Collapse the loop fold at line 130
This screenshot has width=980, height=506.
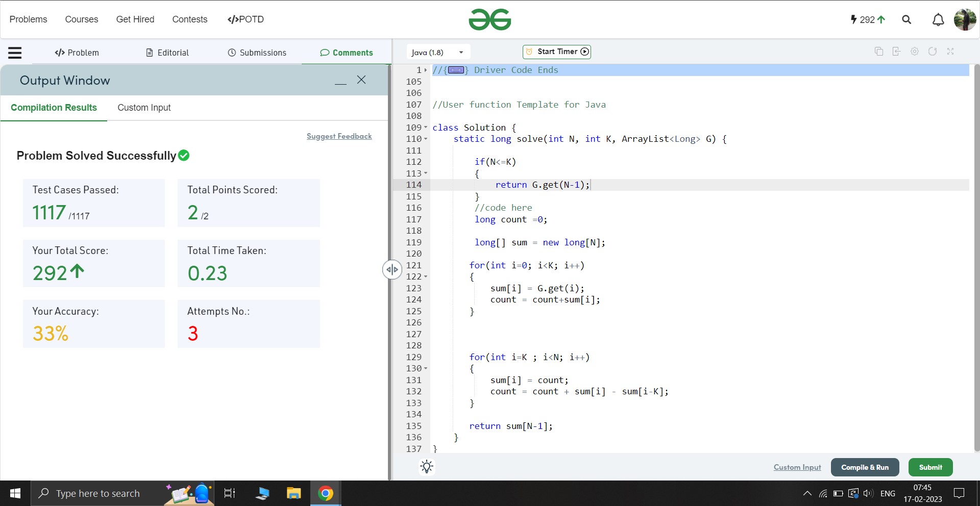[x=426, y=368]
